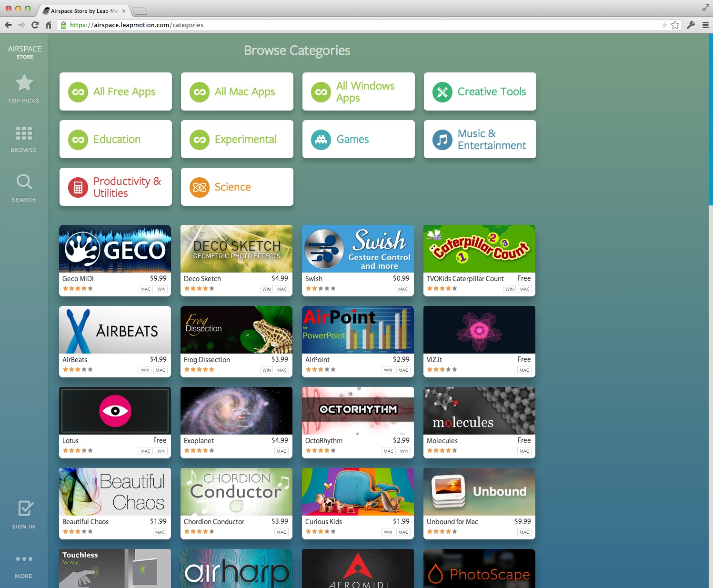Click the Productivity & Utilities calculator icon

78,187
